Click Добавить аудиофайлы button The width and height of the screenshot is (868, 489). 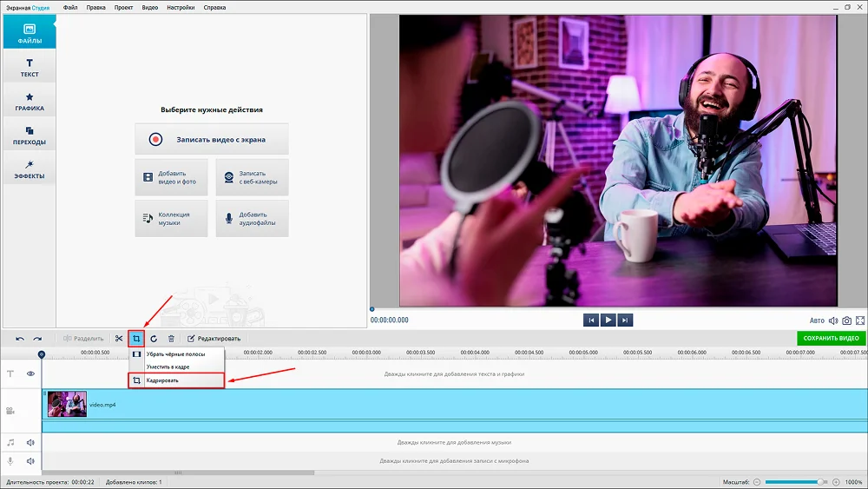(x=252, y=218)
